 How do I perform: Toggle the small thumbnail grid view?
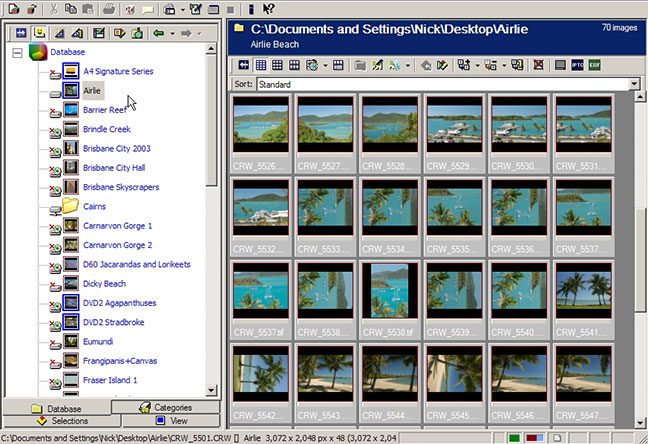260,65
